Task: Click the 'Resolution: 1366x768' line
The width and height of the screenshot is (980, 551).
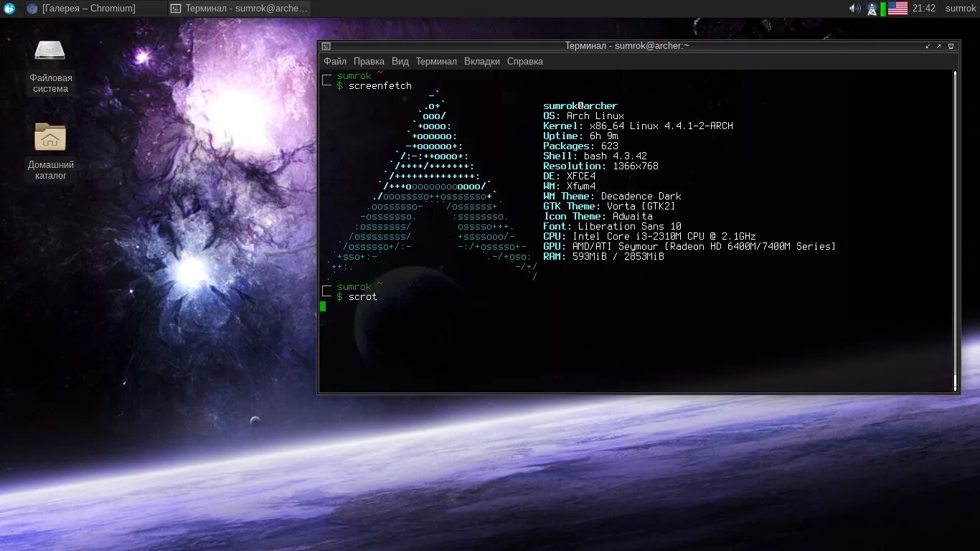Action: (600, 166)
